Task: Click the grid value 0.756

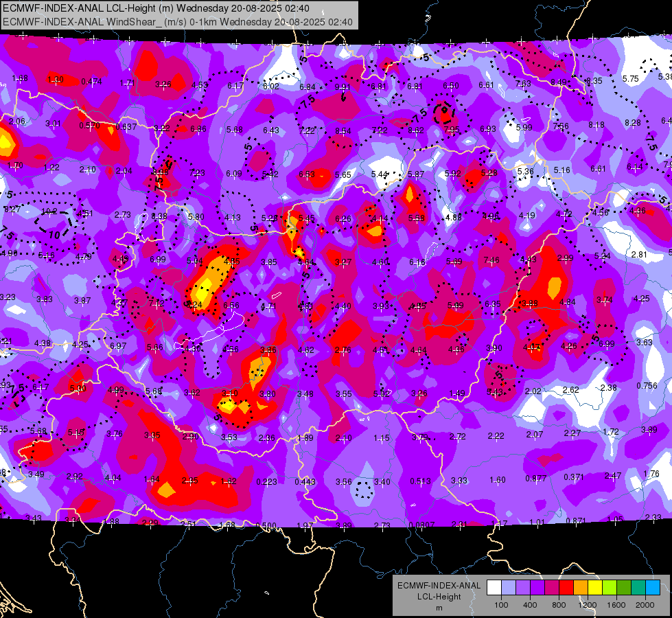Action: click(x=647, y=385)
